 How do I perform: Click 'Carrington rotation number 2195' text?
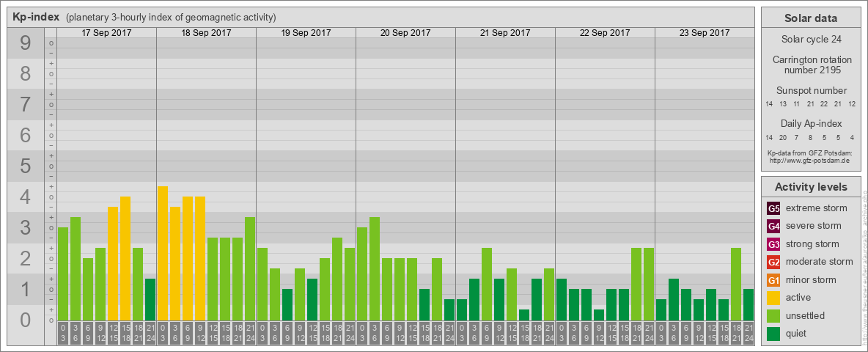pyautogui.click(x=812, y=65)
